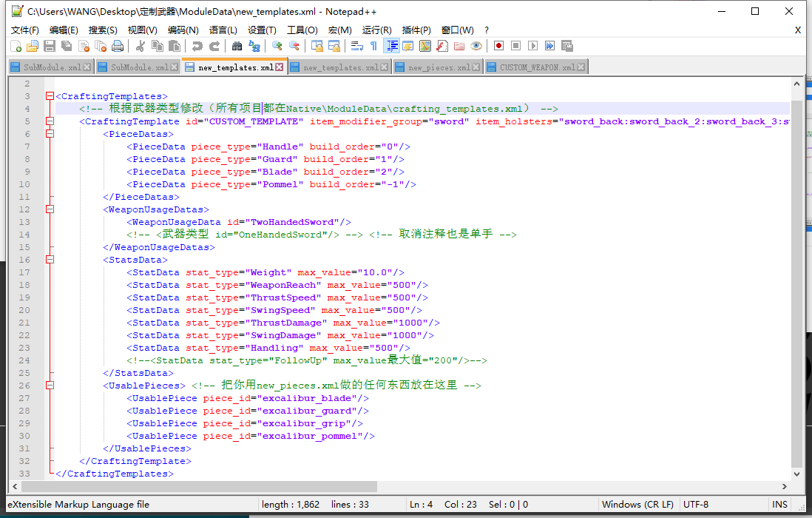The height and width of the screenshot is (518, 812).
Task: Collapse the CraftingTemplates fold marker on line 3
Action: click(50, 96)
